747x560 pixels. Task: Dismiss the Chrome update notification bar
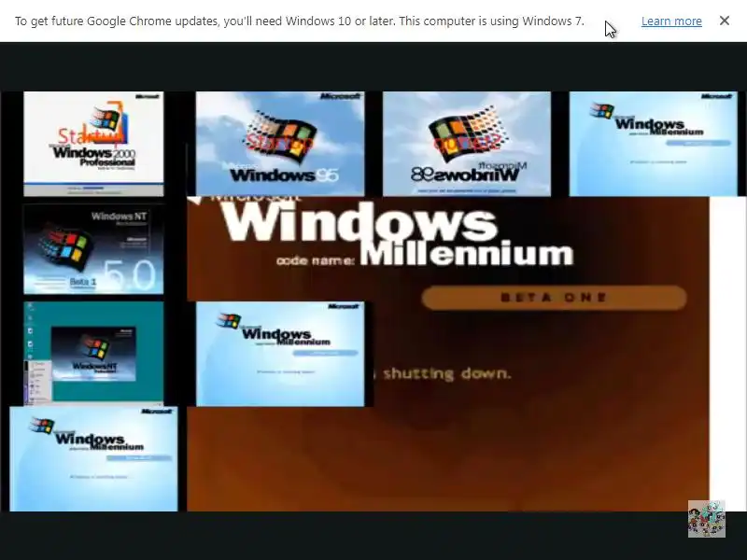pos(725,21)
